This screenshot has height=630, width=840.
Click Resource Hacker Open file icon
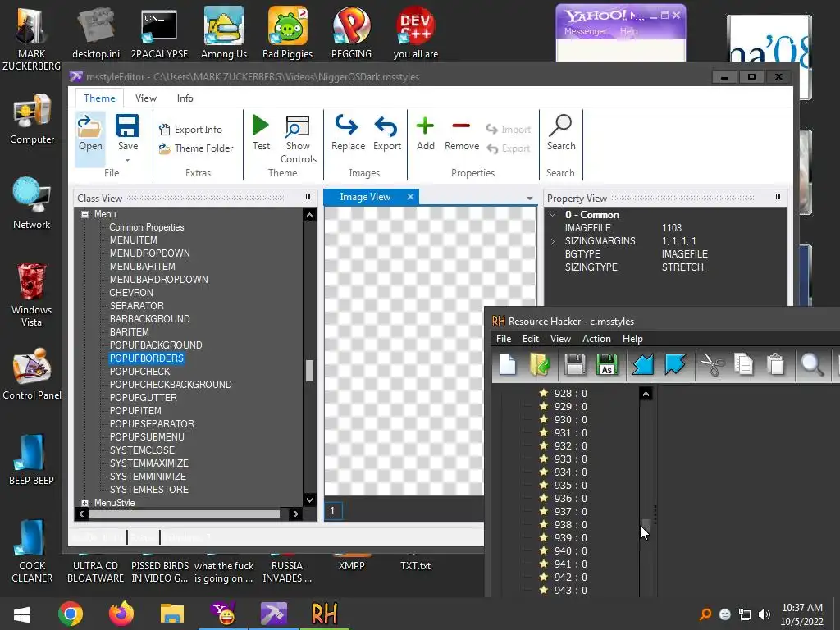540,365
